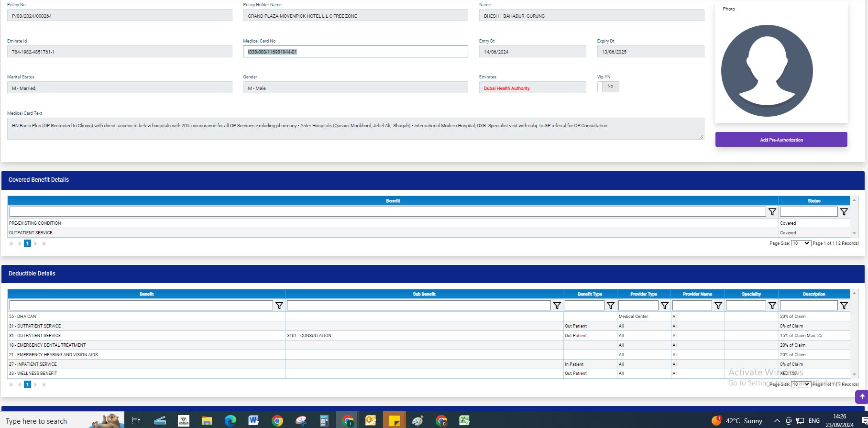Viewport: 868px width, 428px height.
Task: Sort by the Benefit Type column header
Action: click(x=590, y=294)
